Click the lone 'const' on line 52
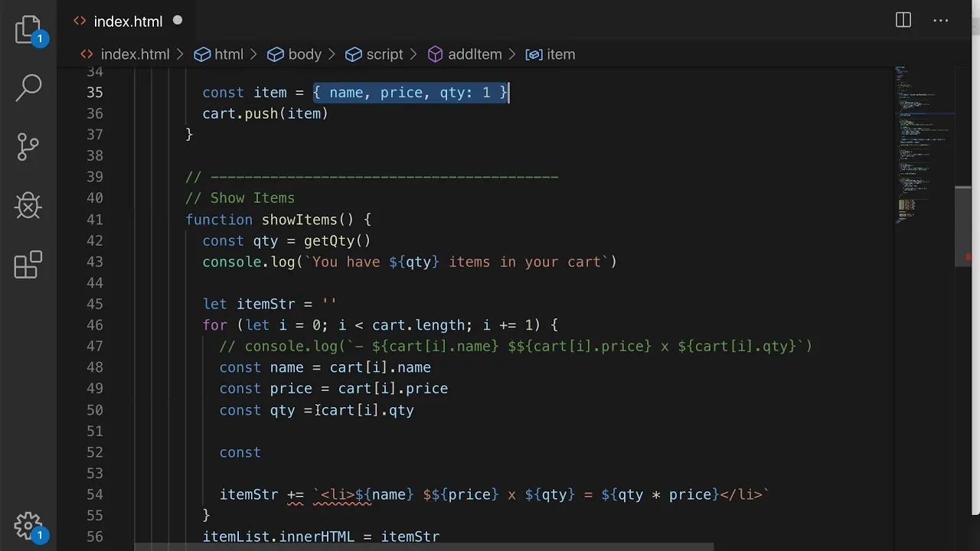 coord(240,452)
